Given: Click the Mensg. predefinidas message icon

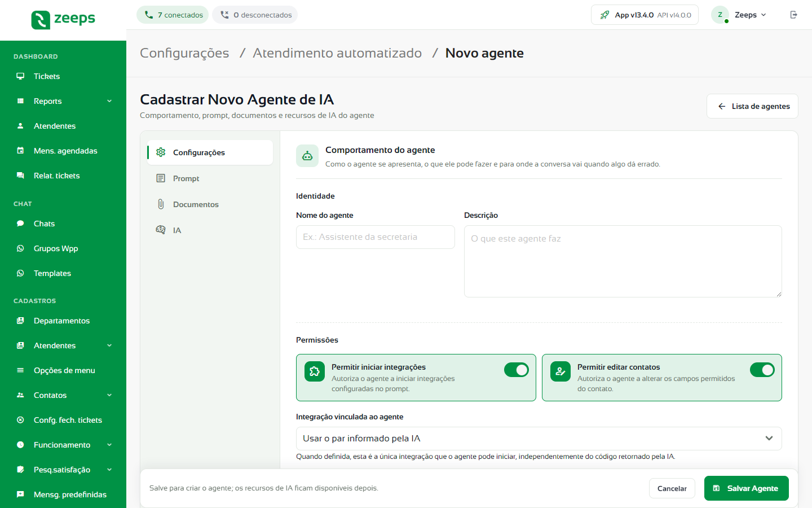Looking at the screenshot, I should tap(20, 494).
